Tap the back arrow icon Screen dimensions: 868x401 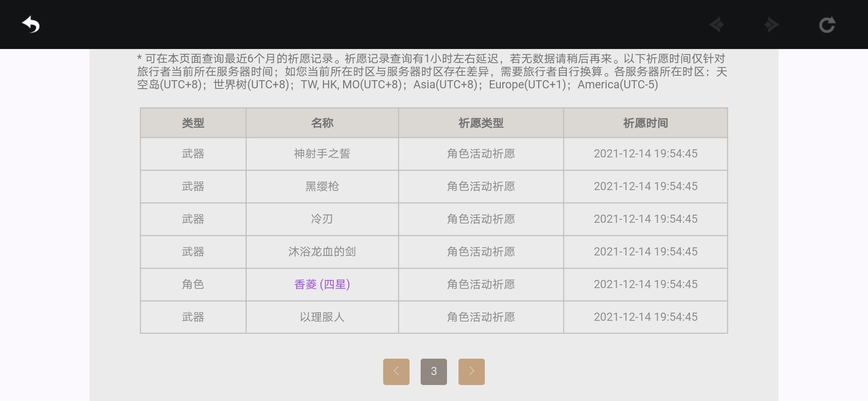pos(31,25)
